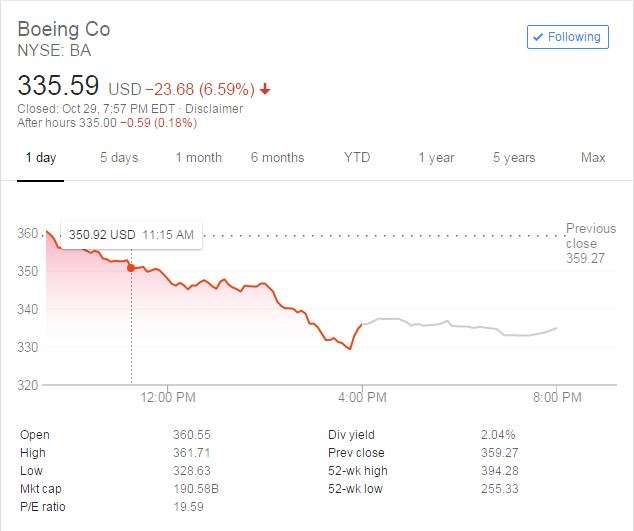Click the 4:00 PM axis label
The height and width of the screenshot is (531, 634).
click(362, 397)
